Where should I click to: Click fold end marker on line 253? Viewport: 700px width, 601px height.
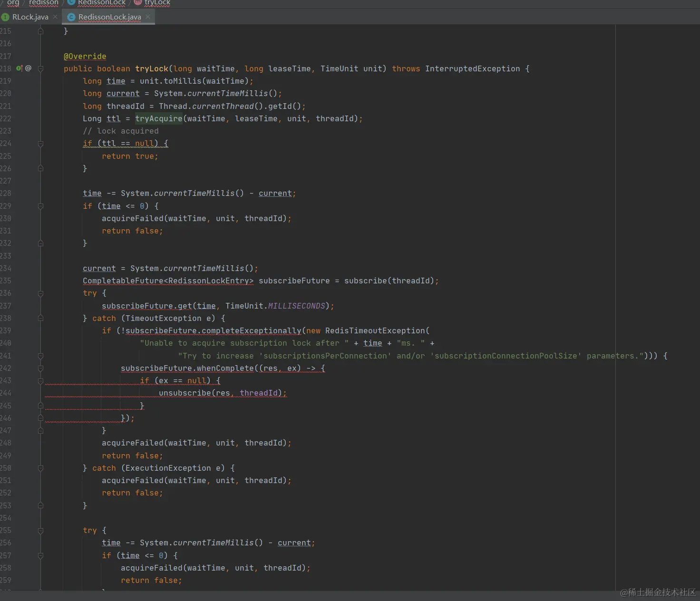click(x=40, y=505)
